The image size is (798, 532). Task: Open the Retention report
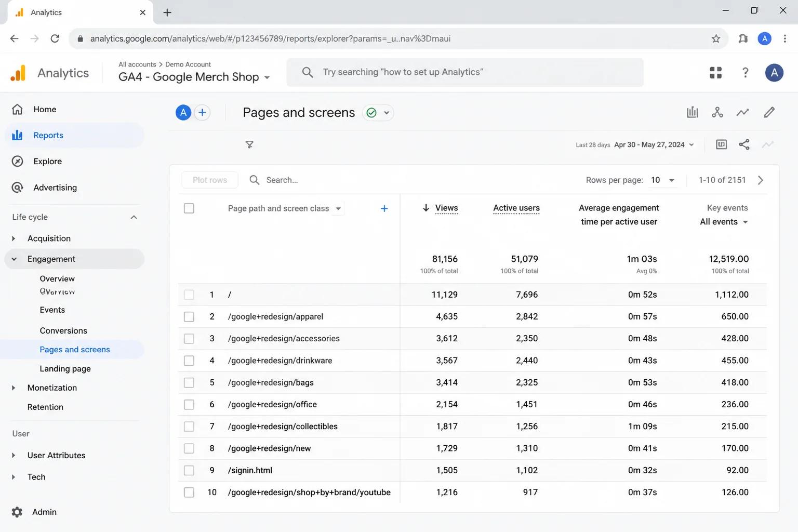(45, 407)
